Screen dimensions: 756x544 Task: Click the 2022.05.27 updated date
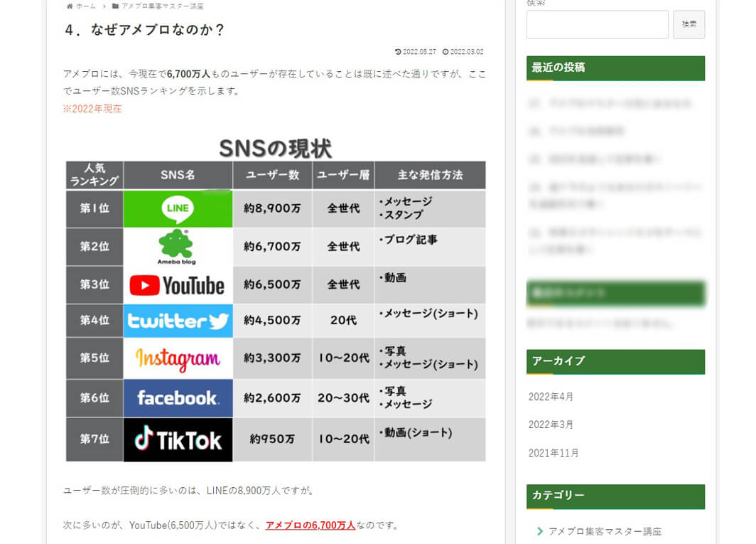coord(419,52)
